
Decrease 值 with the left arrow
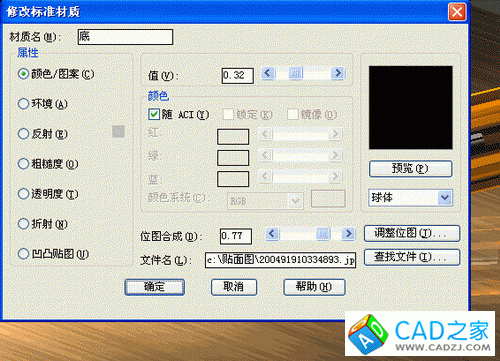268,73
